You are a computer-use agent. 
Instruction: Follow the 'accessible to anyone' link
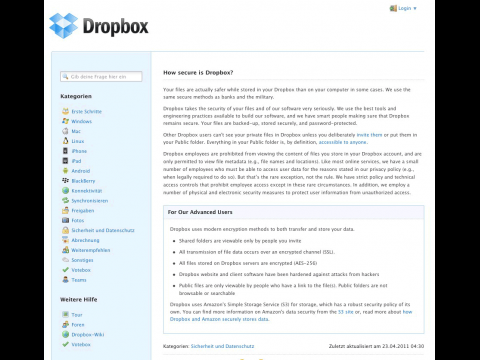[343, 142]
